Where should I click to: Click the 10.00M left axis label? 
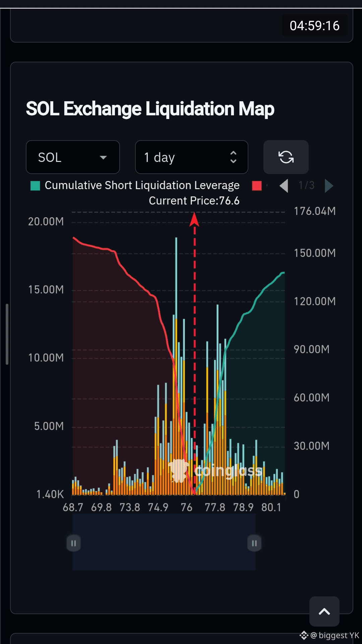[x=46, y=358]
